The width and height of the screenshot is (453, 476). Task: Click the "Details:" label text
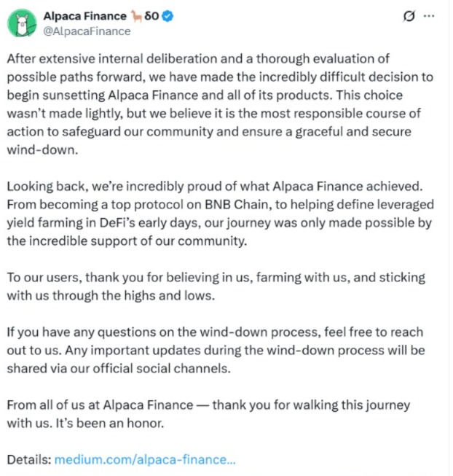(29, 460)
